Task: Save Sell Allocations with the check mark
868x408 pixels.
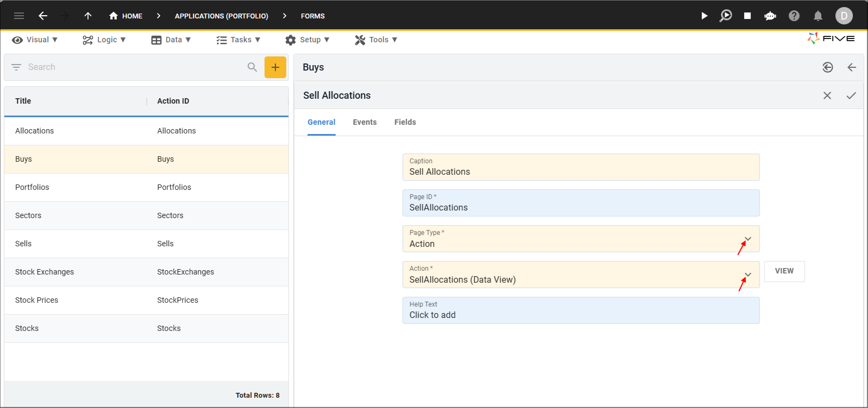Action: pyautogui.click(x=851, y=95)
